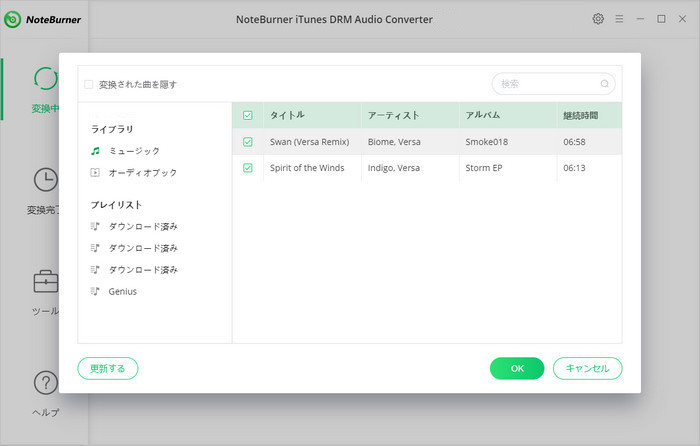Click the Storm EP album cell
Screen dimensions: 700x446
pos(508,168)
